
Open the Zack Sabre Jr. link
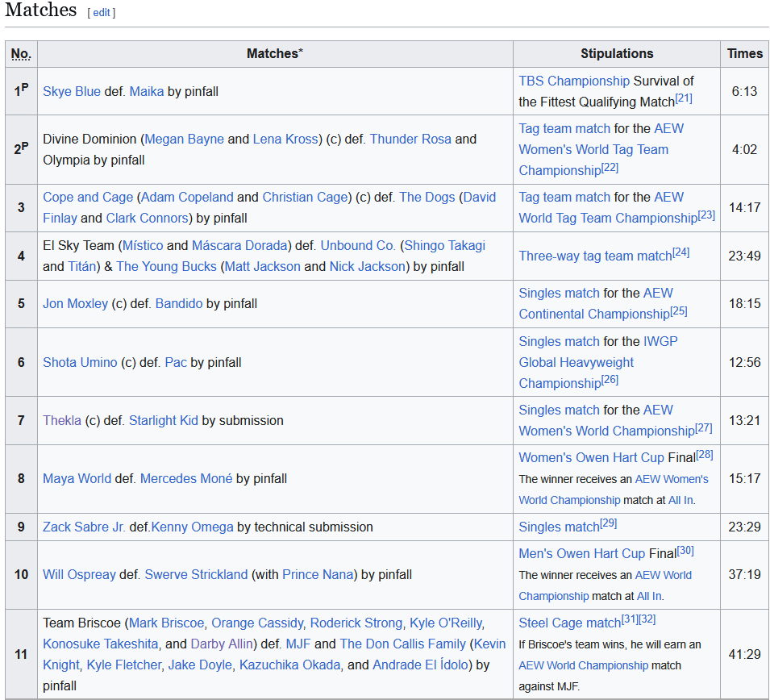[84, 527]
